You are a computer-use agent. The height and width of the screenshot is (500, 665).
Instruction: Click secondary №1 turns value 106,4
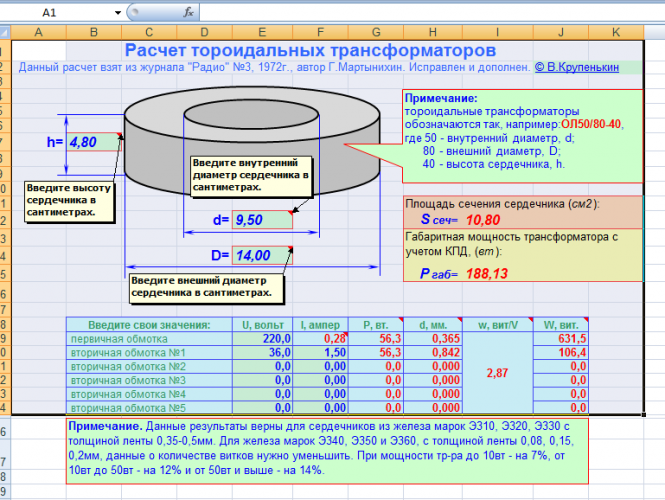click(x=561, y=352)
